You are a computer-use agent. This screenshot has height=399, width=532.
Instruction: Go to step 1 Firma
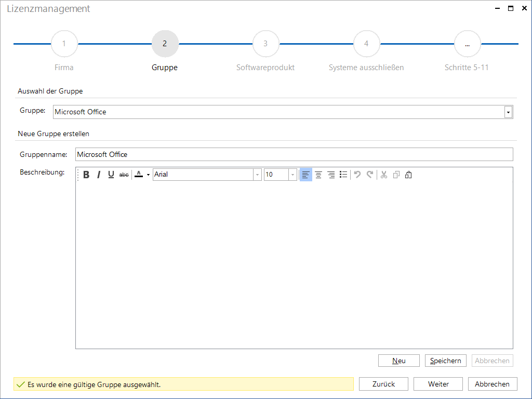(x=64, y=44)
